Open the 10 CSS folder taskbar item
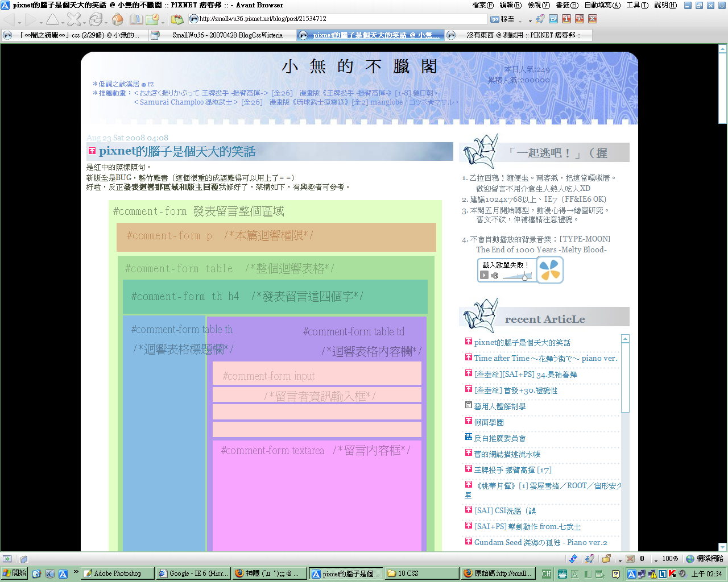This screenshot has width=728, height=582. (422, 573)
